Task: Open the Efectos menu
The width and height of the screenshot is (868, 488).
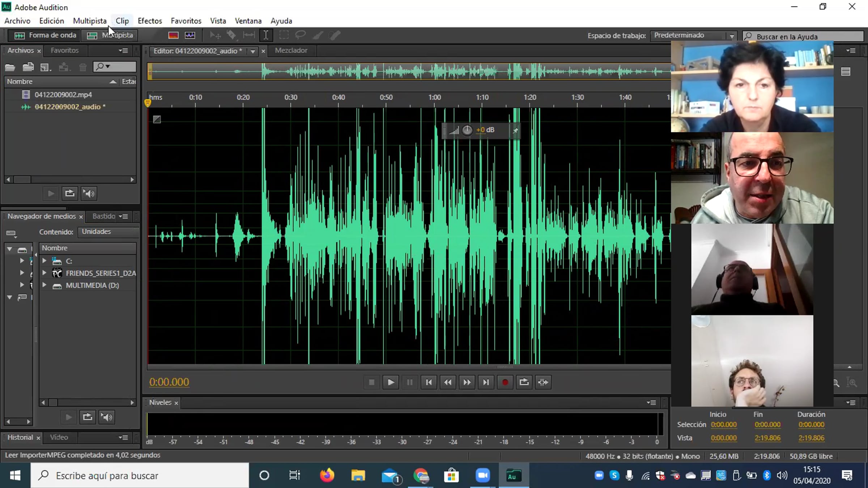Action: [150, 21]
